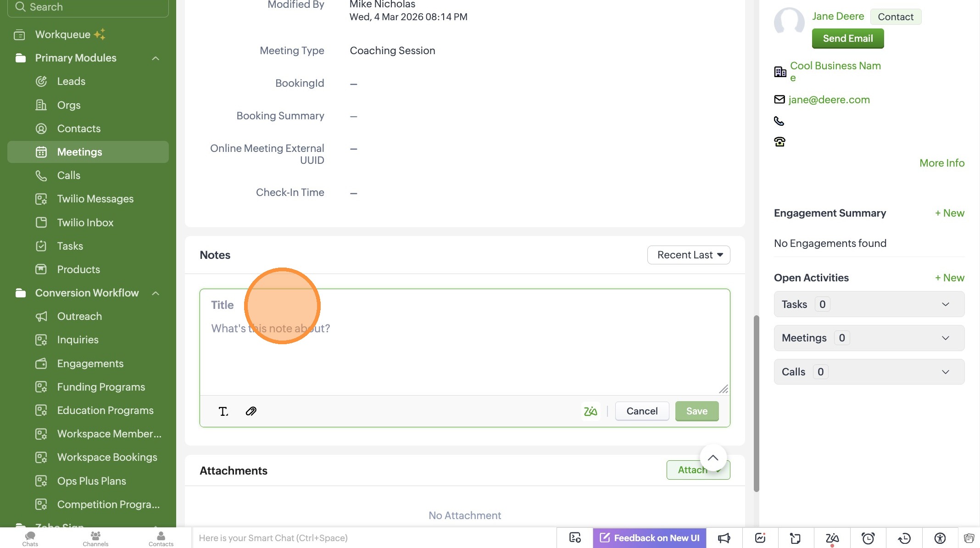The width and height of the screenshot is (980, 548).
Task: Expand the Calls open activities section
Action: [x=945, y=372]
